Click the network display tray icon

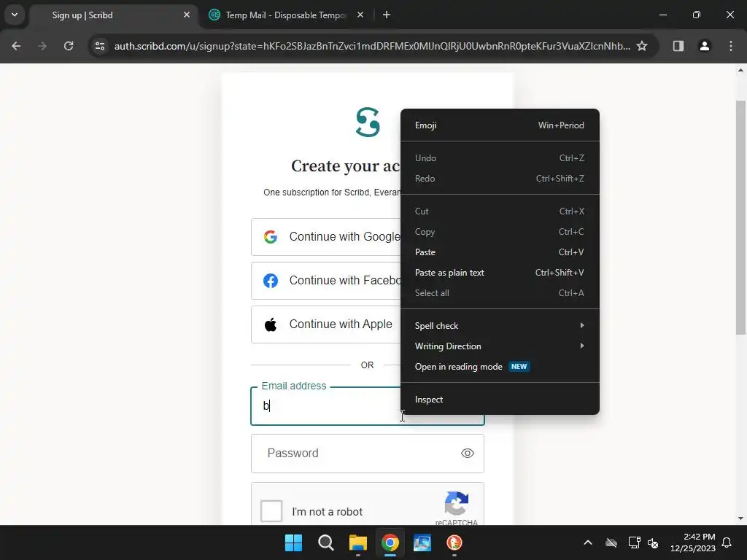(634, 542)
